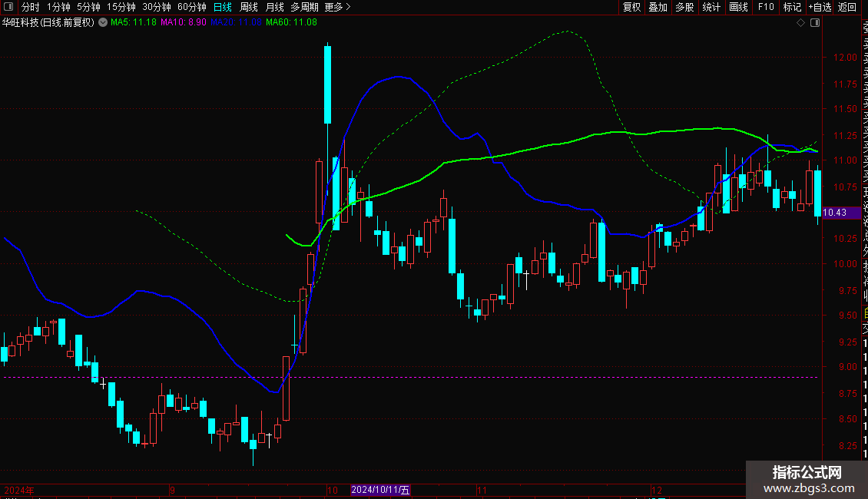
Task: Click the 9.00 price axis label
Action: (848, 367)
